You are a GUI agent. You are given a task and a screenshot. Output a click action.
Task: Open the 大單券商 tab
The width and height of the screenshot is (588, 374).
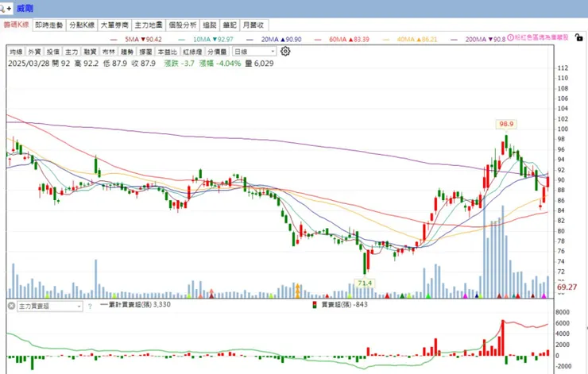[x=114, y=25]
